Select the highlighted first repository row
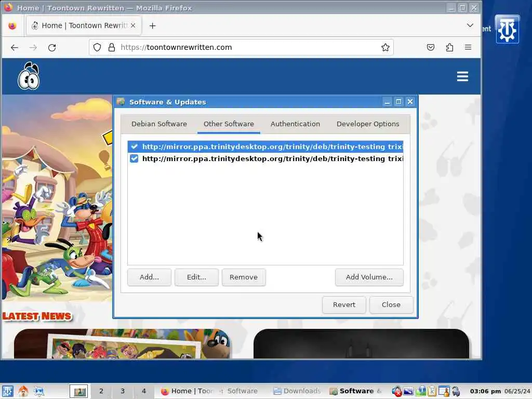The width and height of the screenshot is (532, 399). click(265, 147)
